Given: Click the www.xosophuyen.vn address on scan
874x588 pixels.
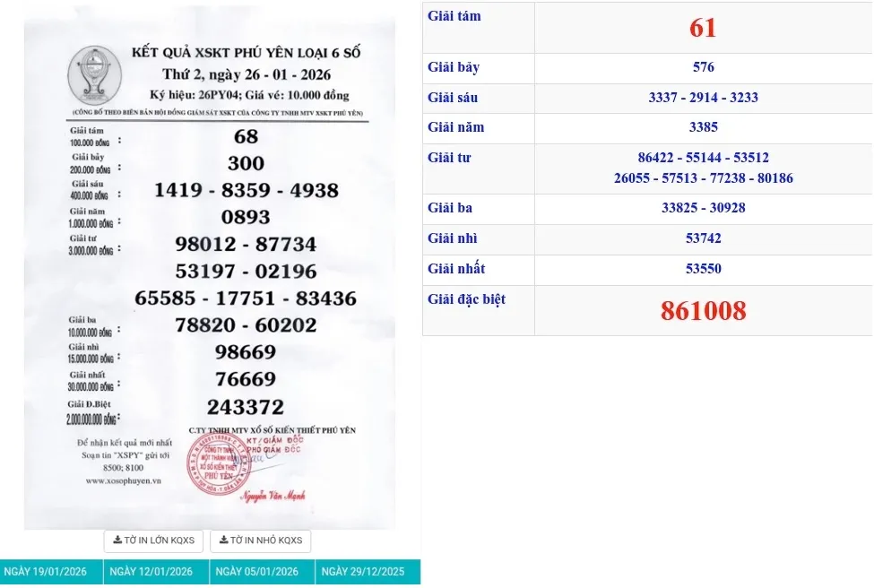Looking at the screenshot, I should [x=124, y=480].
